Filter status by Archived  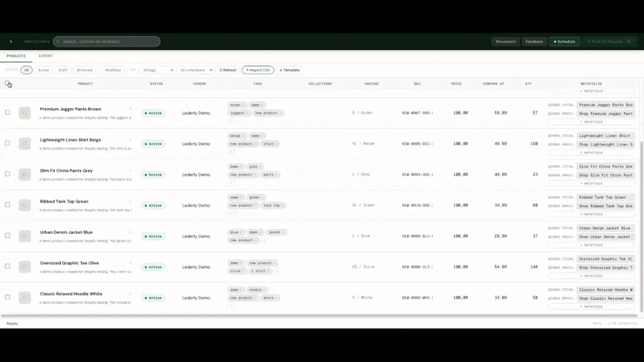pyautogui.click(x=85, y=70)
